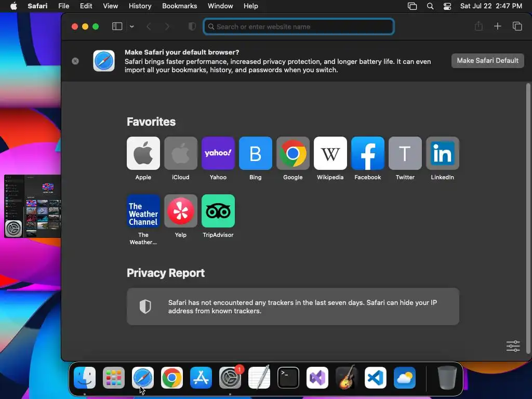532x399 pixels.
Task: Click the Safari page vertical scrollbar
Action: [x=528, y=218]
